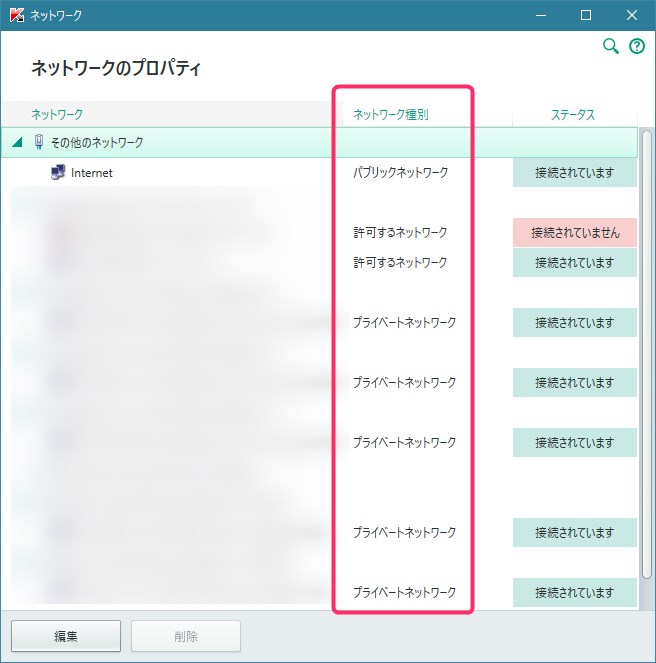Click the search magnifier icon
This screenshot has height=663, width=656.
(x=610, y=46)
